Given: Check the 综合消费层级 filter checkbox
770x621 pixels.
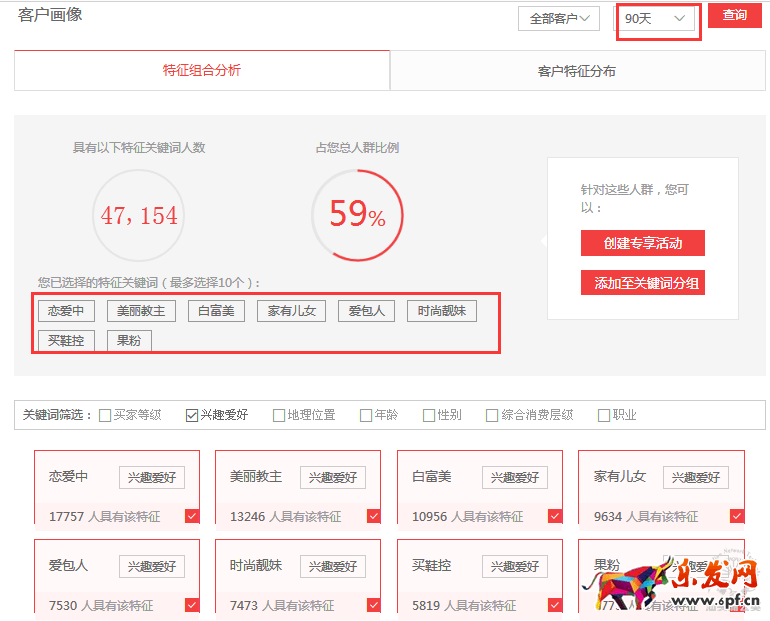Looking at the screenshot, I should point(492,415).
